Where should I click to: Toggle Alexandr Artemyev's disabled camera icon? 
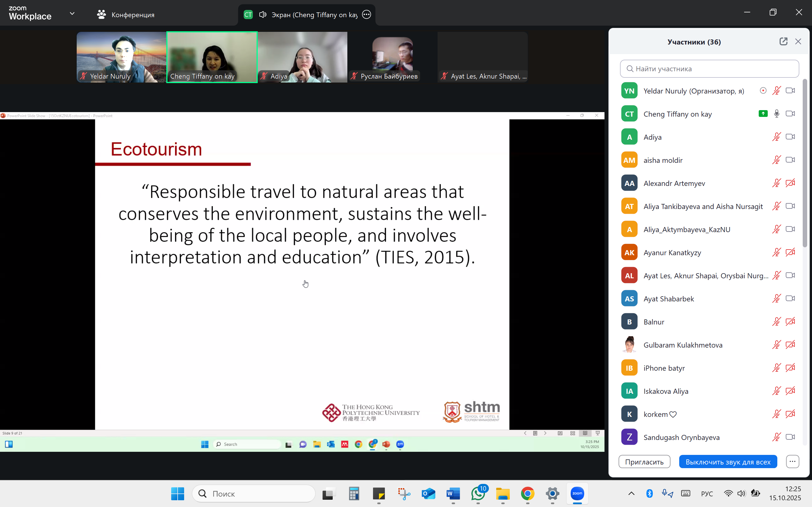[790, 183]
